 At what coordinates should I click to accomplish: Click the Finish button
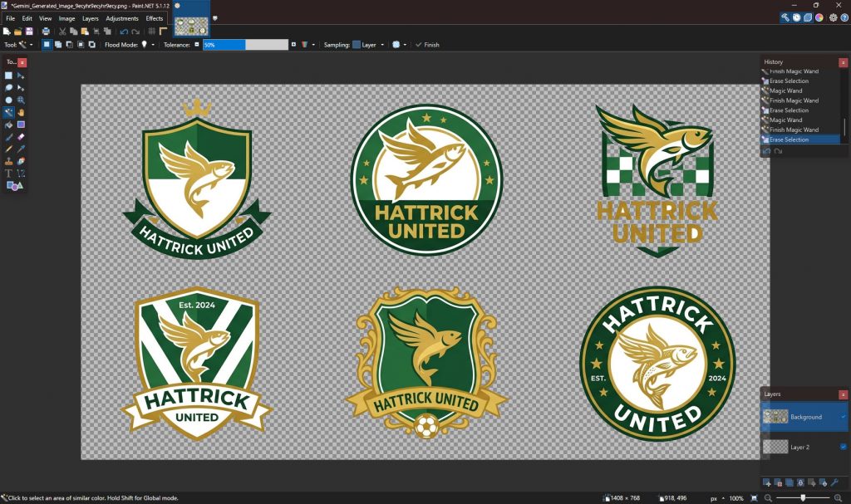click(x=427, y=45)
